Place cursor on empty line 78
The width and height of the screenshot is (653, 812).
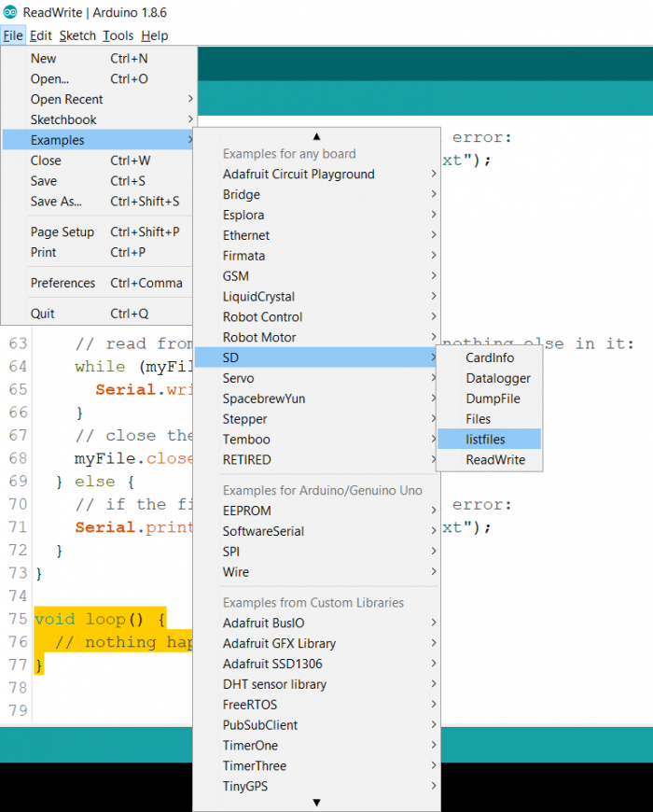click(x=114, y=688)
